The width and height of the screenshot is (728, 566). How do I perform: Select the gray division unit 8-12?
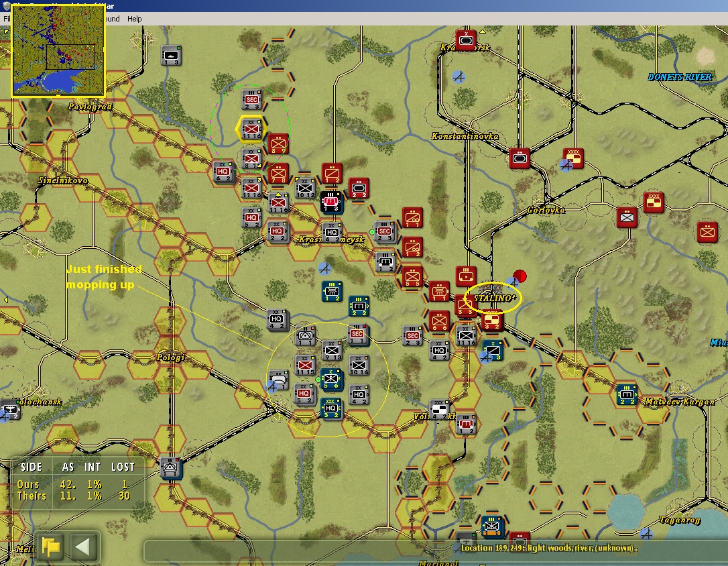coord(251,158)
